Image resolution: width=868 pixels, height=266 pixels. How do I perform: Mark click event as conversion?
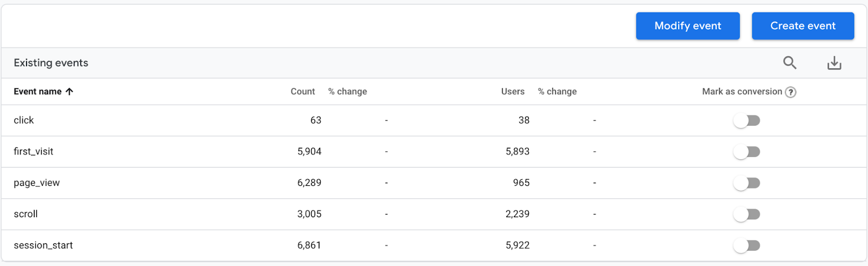pyautogui.click(x=747, y=120)
